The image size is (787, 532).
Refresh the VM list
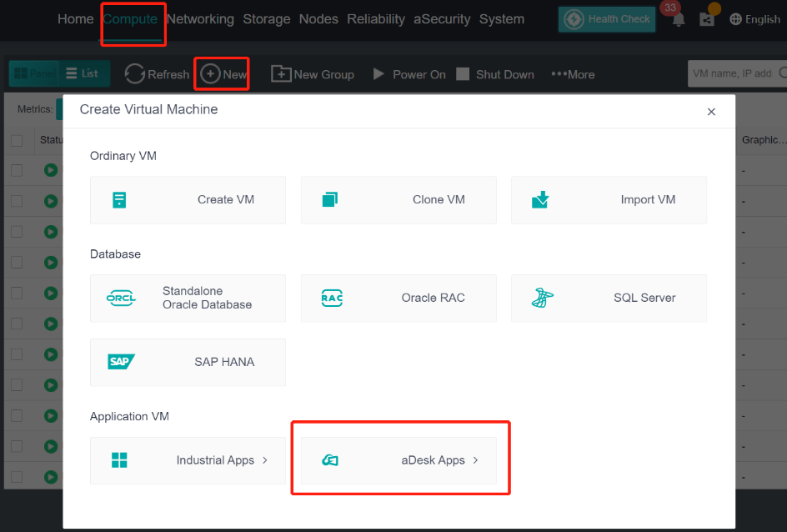pos(157,74)
